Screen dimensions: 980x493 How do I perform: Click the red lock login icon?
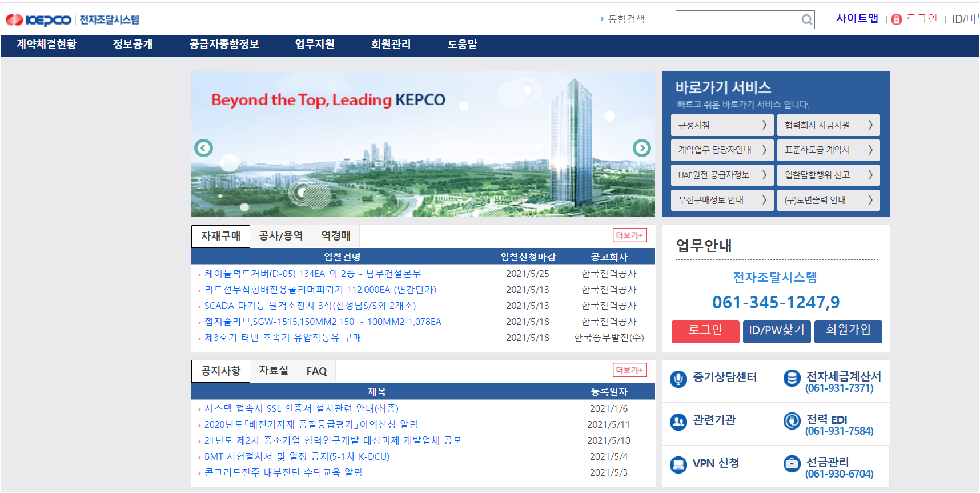click(897, 19)
